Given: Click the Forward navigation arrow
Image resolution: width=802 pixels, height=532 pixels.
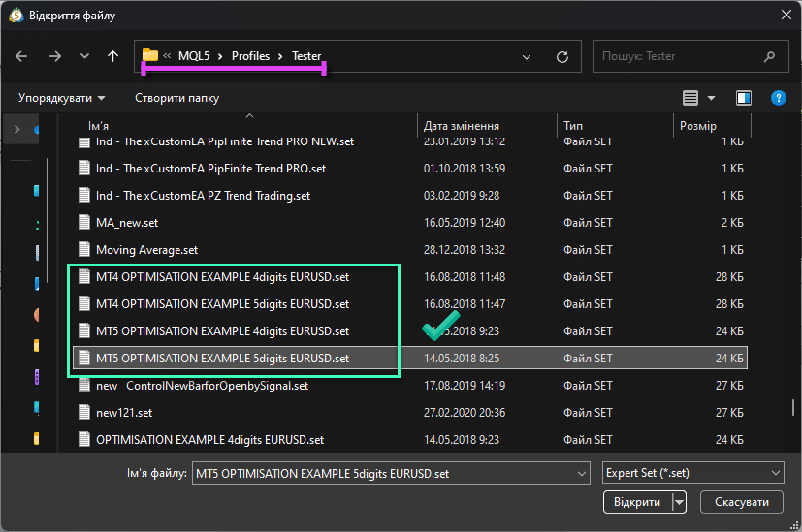Looking at the screenshot, I should click(x=54, y=57).
